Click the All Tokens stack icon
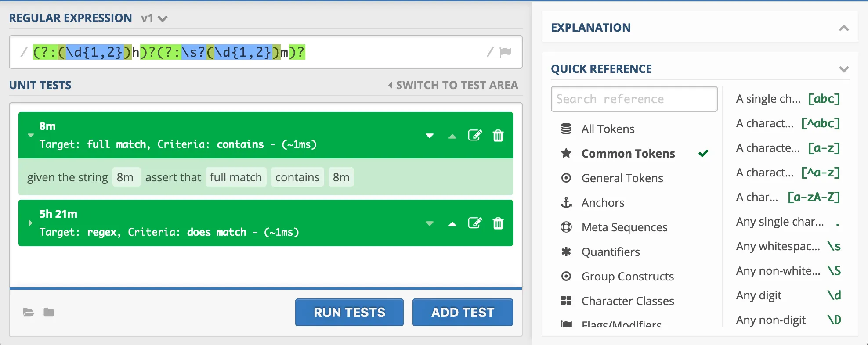868x345 pixels. click(x=566, y=129)
